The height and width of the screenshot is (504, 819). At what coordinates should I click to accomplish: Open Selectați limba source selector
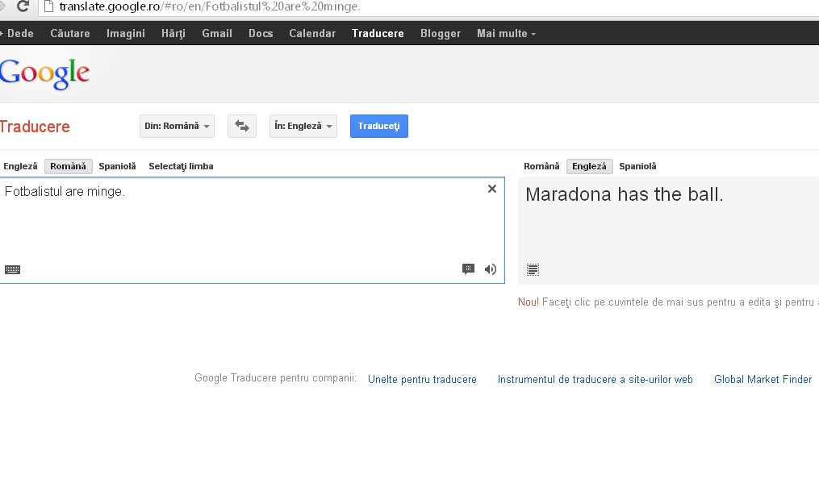point(181,166)
